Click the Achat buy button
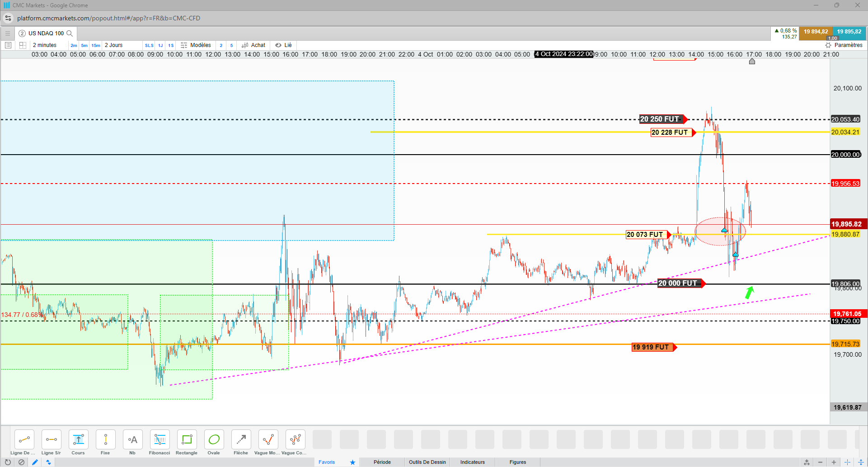Image resolution: width=868 pixels, height=467 pixels. point(253,45)
